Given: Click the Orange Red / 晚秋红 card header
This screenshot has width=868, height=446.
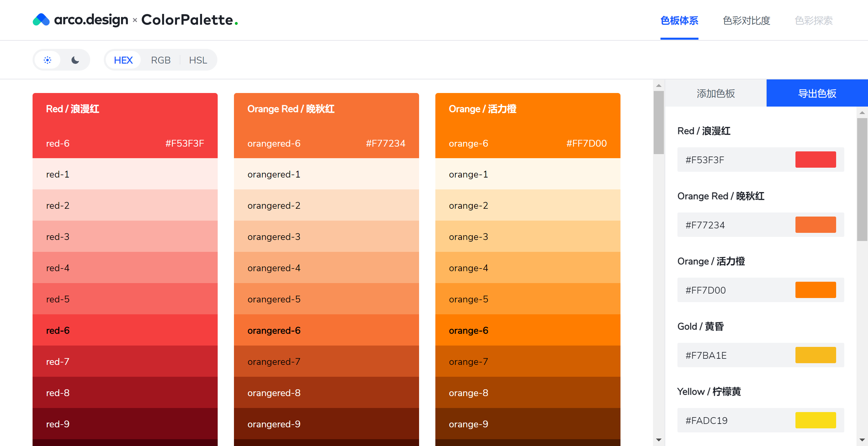Looking at the screenshot, I should coord(327,126).
